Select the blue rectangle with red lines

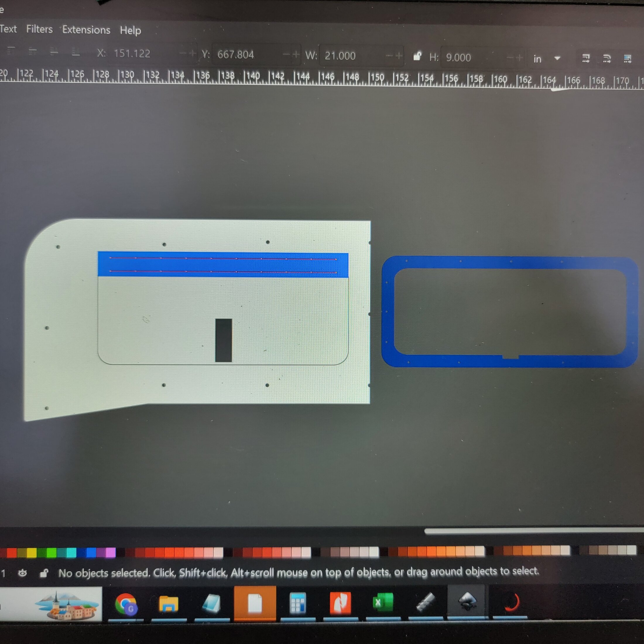click(x=223, y=264)
